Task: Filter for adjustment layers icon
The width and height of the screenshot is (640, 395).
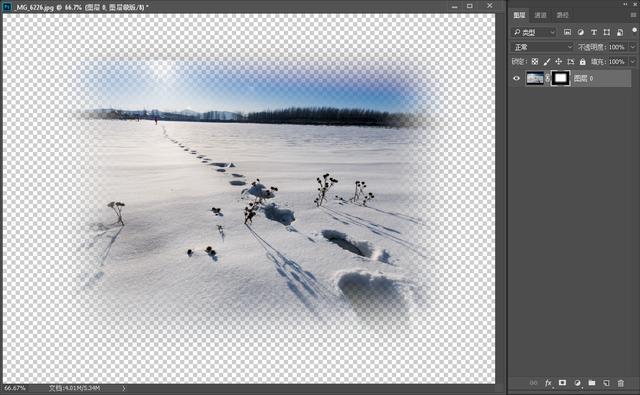Action: point(580,32)
